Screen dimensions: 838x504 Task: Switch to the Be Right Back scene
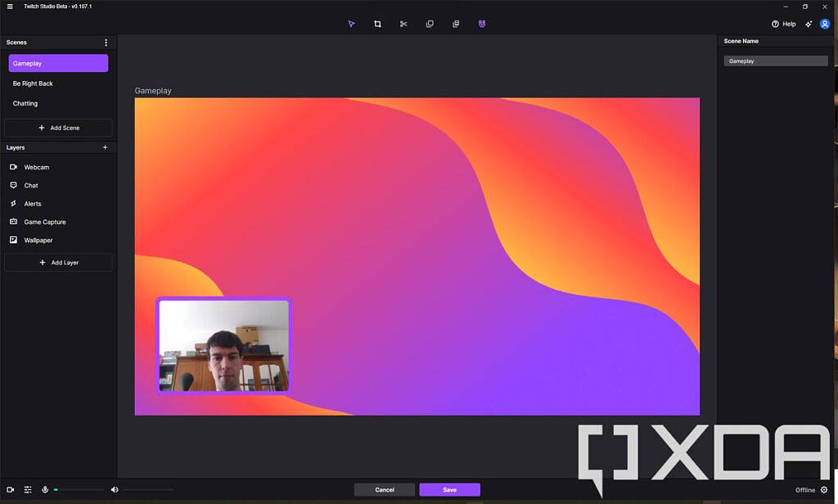33,83
